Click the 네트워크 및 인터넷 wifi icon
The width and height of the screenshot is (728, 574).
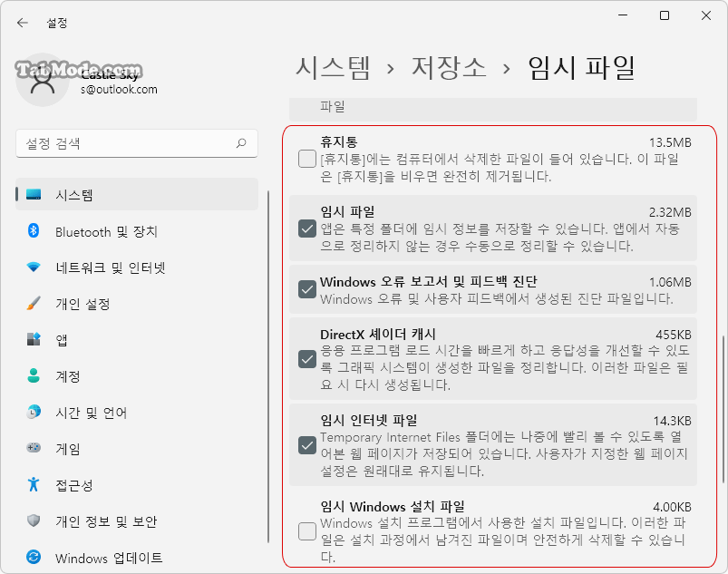[x=34, y=267]
